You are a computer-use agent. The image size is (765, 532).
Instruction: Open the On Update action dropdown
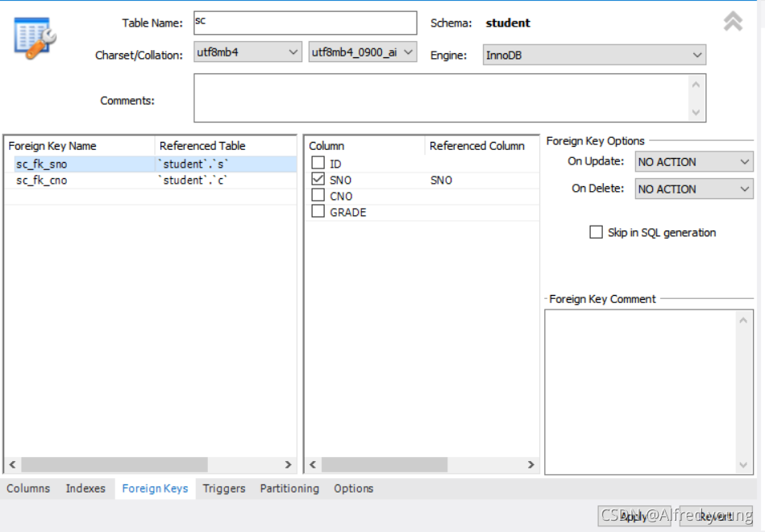694,161
